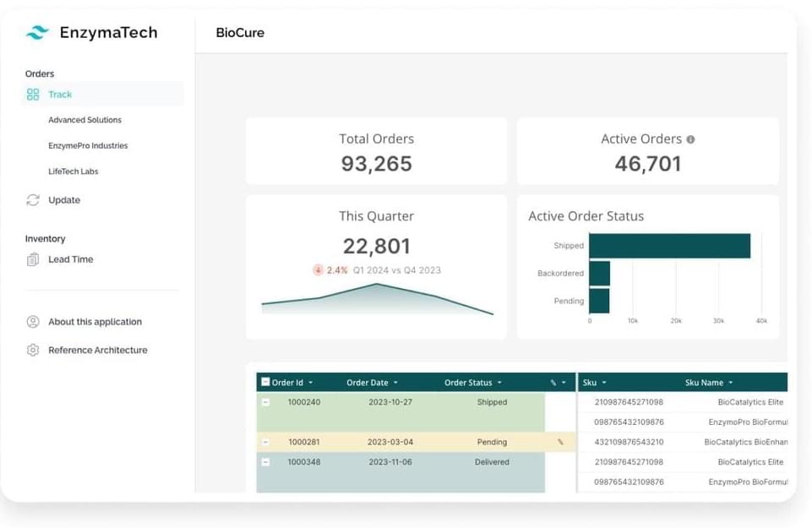Toggle the header checkbox beside Order Id
812x528 pixels.
click(x=265, y=383)
